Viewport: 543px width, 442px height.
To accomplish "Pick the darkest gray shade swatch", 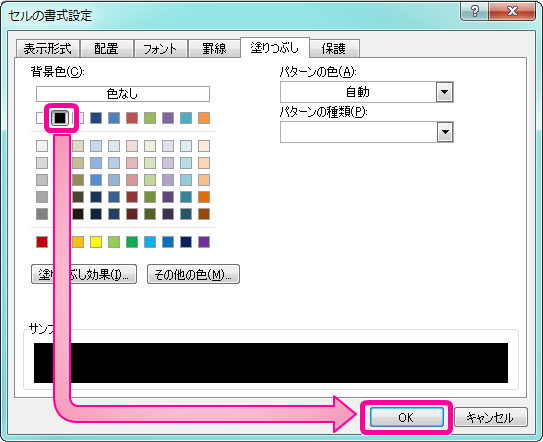I will tap(42, 214).
